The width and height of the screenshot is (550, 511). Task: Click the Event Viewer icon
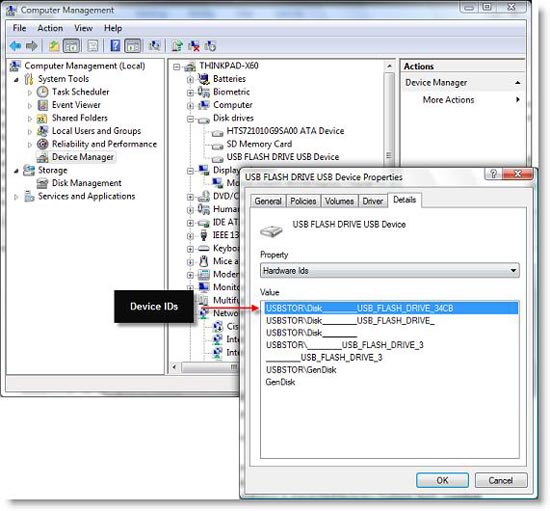[x=42, y=105]
